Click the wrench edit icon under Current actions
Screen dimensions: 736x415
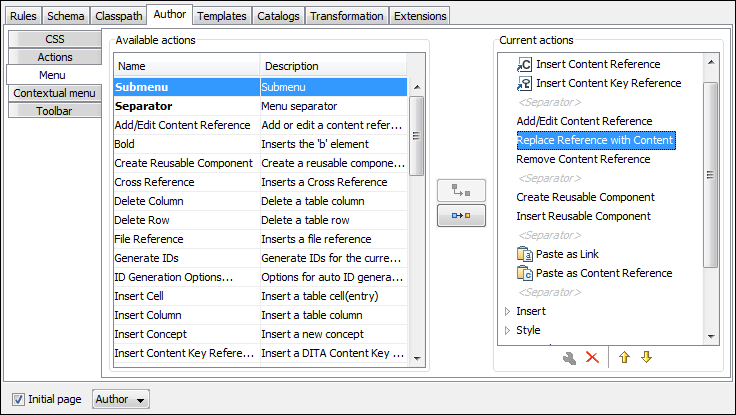pyautogui.click(x=569, y=357)
